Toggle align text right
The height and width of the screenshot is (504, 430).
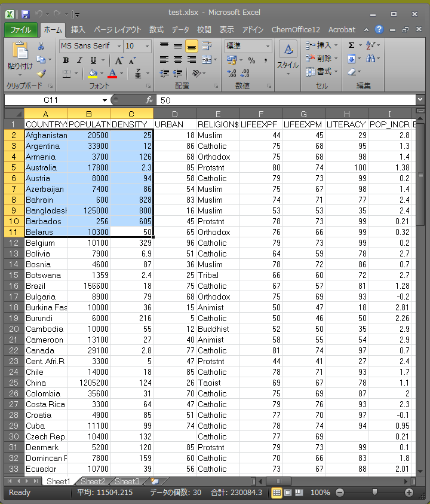click(x=191, y=59)
